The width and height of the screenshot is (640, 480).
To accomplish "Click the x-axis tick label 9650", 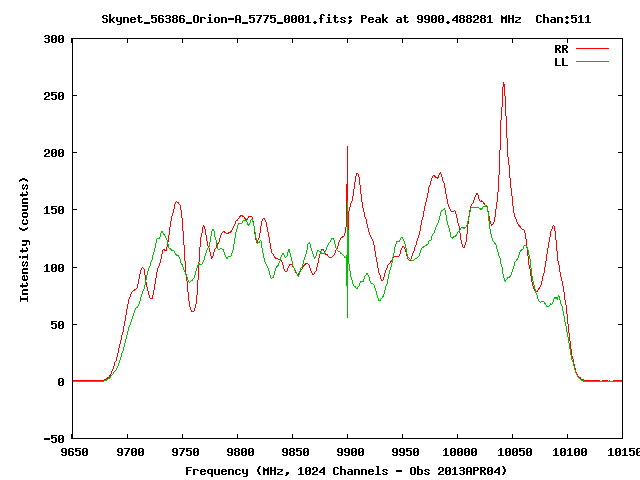I will 74,452.
